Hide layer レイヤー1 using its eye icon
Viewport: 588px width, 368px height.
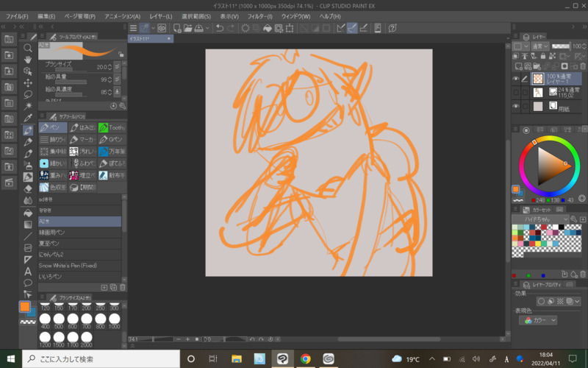[516, 79]
